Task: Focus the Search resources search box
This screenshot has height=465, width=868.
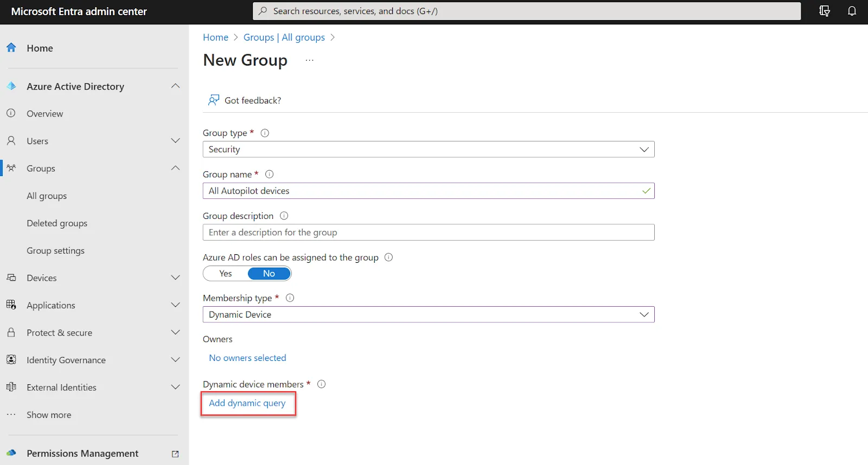Action: pyautogui.click(x=527, y=11)
